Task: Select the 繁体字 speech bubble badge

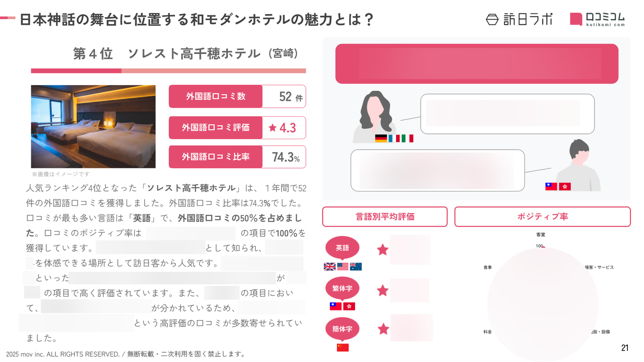Action: click(342, 288)
